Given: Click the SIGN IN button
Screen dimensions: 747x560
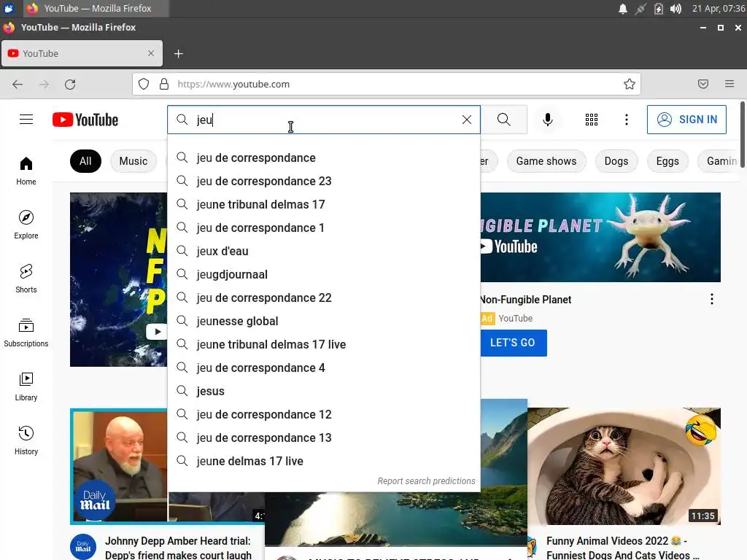Looking at the screenshot, I should 686,120.
